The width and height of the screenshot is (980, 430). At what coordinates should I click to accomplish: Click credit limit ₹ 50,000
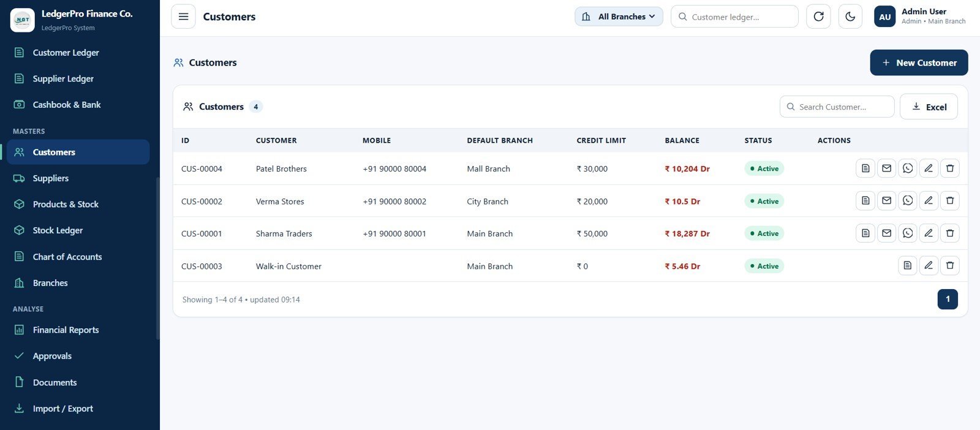coord(592,234)
